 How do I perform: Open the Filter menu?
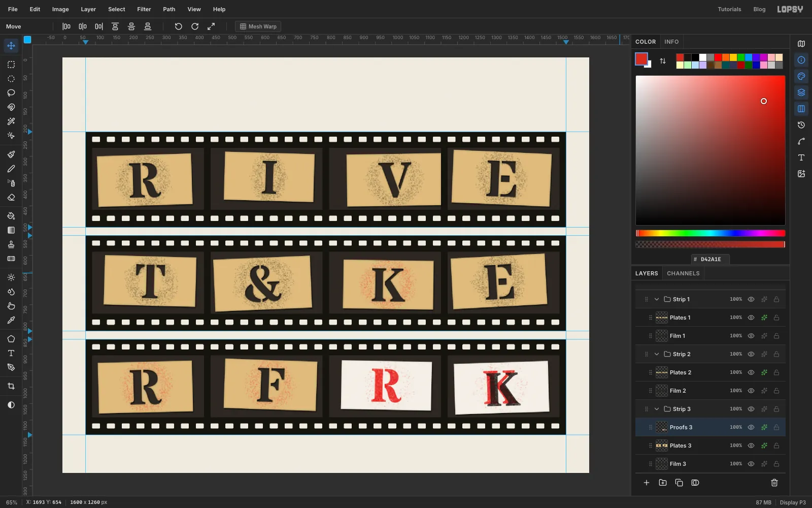coord(144,9)
